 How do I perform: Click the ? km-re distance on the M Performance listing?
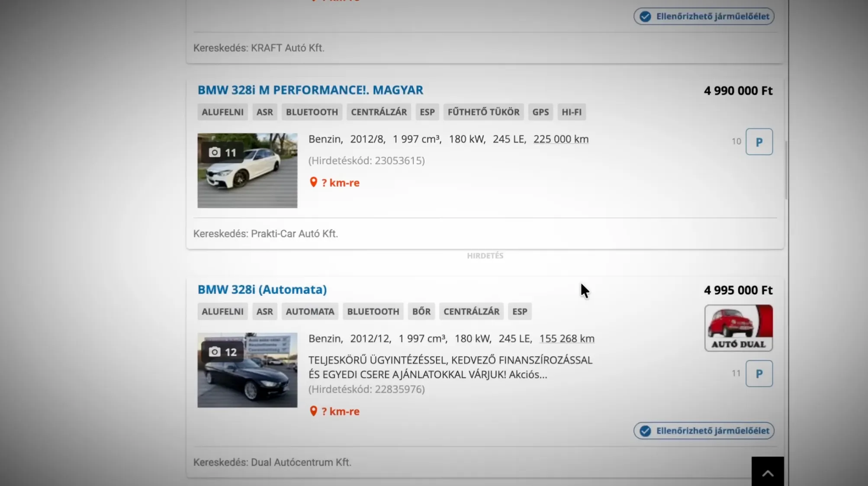tap(341, 183)
